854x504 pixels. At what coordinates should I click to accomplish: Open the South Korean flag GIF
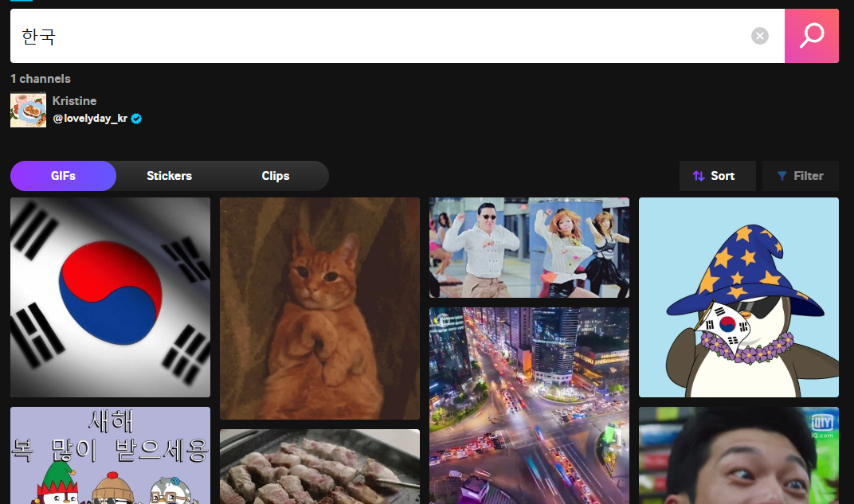click(110, 297)
